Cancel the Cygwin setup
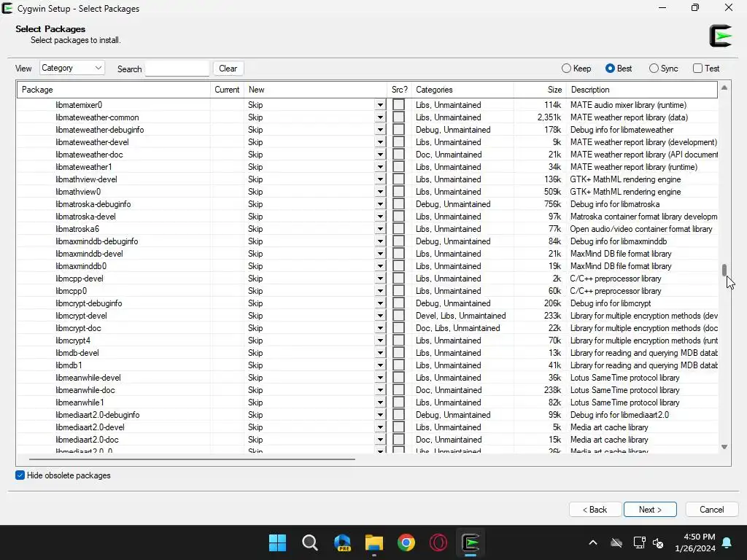747x560 pixels. [x=711, y=510]
